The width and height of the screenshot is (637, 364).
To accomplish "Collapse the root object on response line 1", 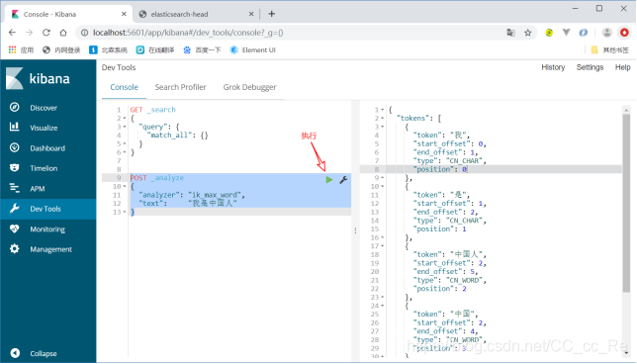I will coord(382,110).
